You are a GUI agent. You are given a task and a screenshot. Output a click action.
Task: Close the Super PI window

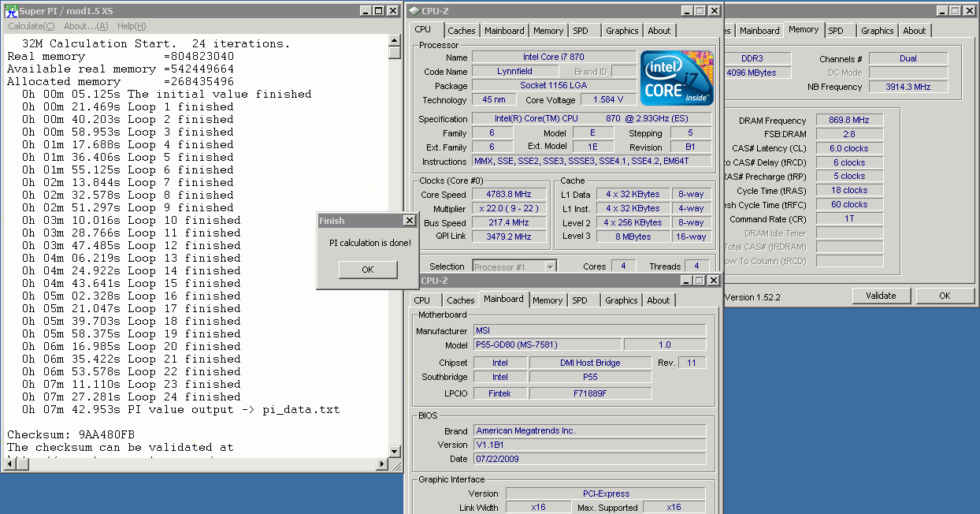392,11
